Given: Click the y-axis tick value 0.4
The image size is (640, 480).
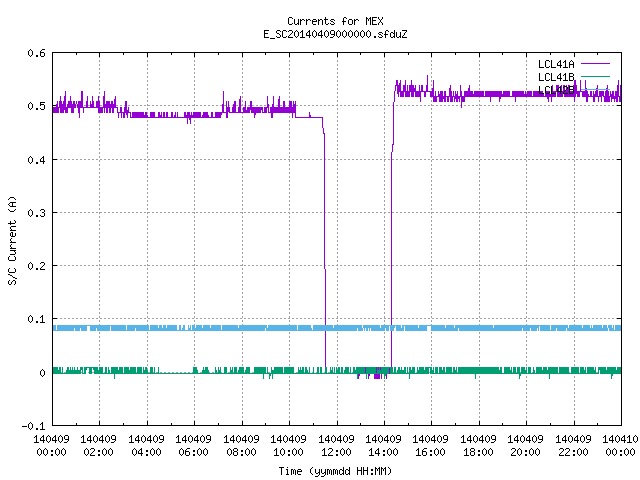Looking at the screenshot, I should click(36, 160).
